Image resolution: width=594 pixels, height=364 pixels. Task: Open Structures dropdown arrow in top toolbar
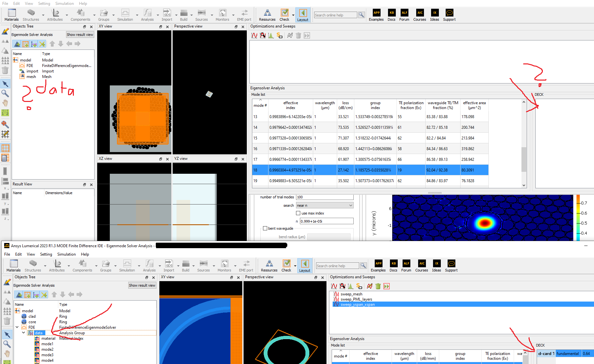[43, 15]
